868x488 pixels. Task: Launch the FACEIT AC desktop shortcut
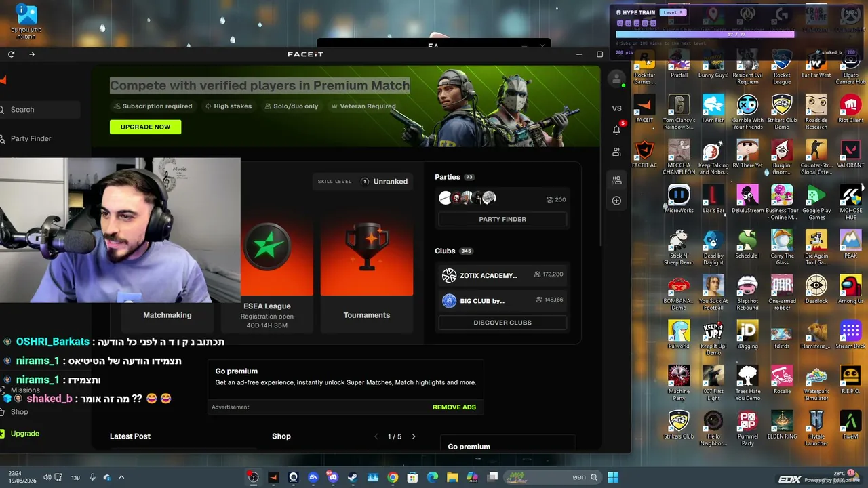click(x=645, y=154)
